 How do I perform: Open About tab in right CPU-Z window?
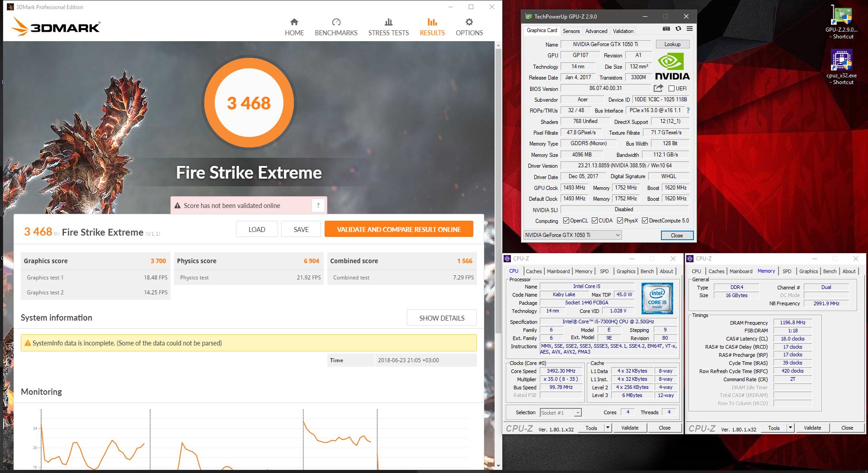[849, 271]
